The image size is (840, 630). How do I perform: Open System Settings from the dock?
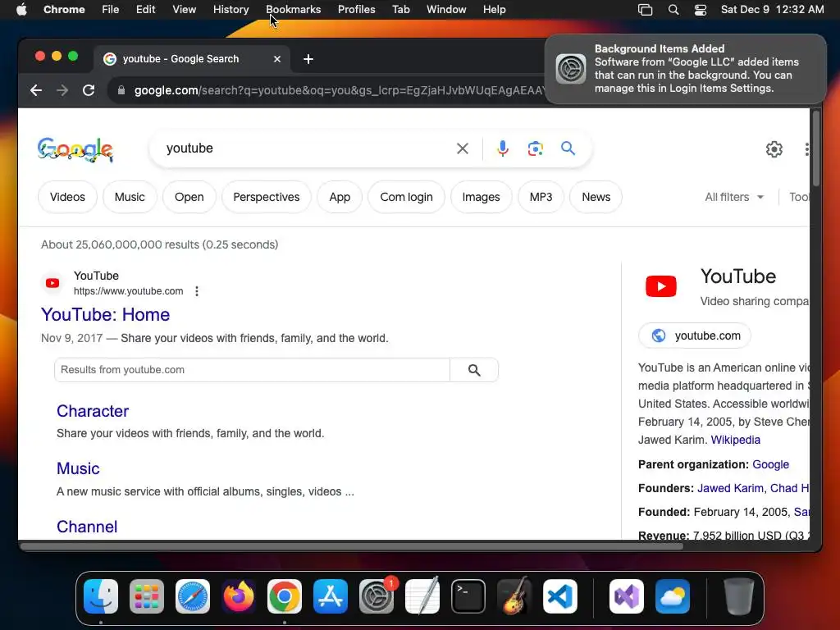376,596
